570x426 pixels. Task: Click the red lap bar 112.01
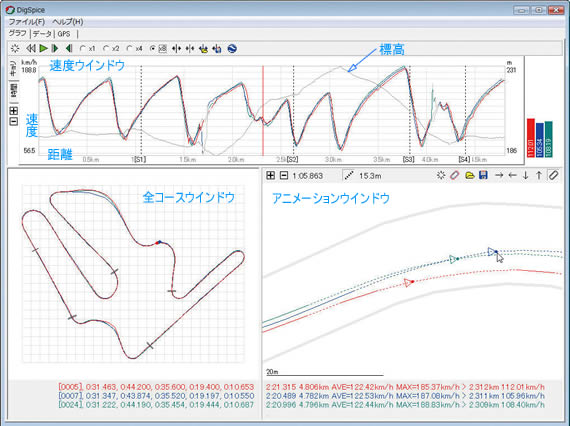(531, 138)
